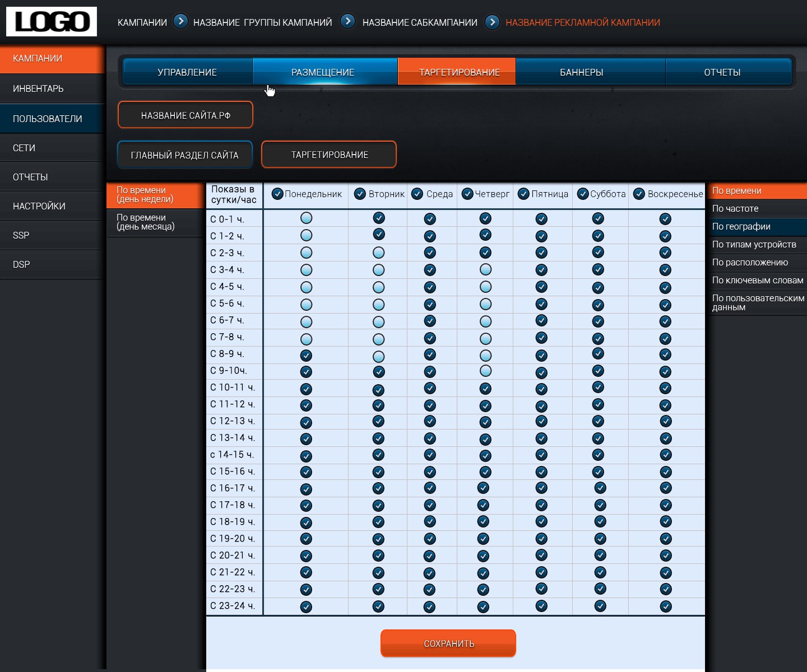The height and width of the screenshot is (672, 807).
Task: Select По времени (день месяца) option
Action: point(155,222)
